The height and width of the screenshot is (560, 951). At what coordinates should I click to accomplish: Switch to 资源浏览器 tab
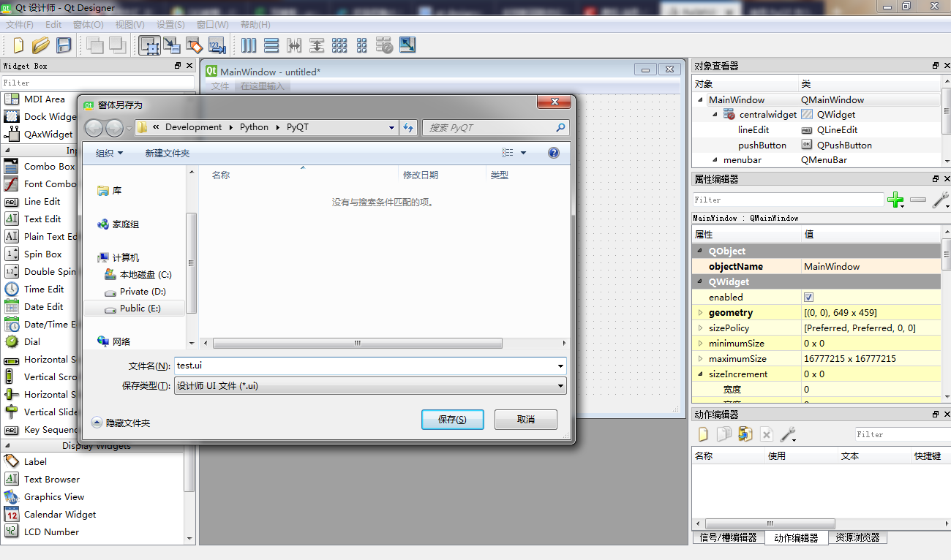tap(858, 537)
